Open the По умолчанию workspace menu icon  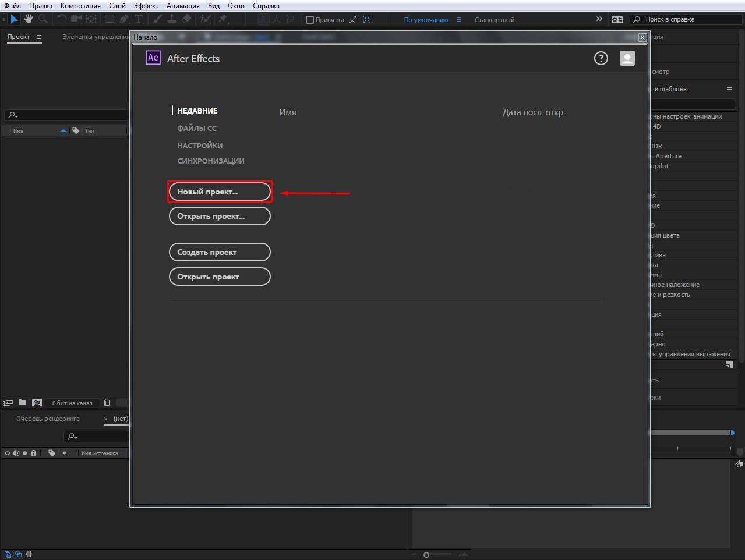point(459,20)
